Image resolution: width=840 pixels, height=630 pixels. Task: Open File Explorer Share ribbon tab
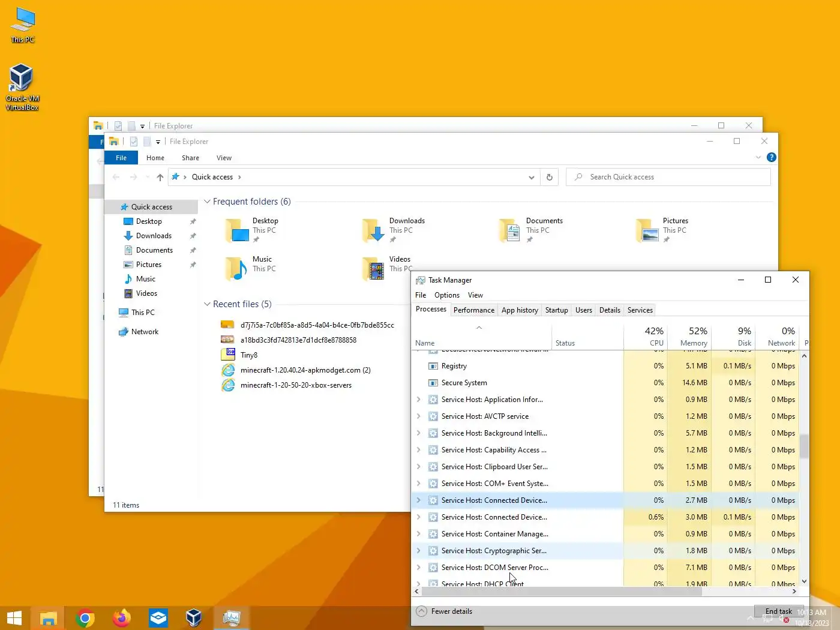190,158
